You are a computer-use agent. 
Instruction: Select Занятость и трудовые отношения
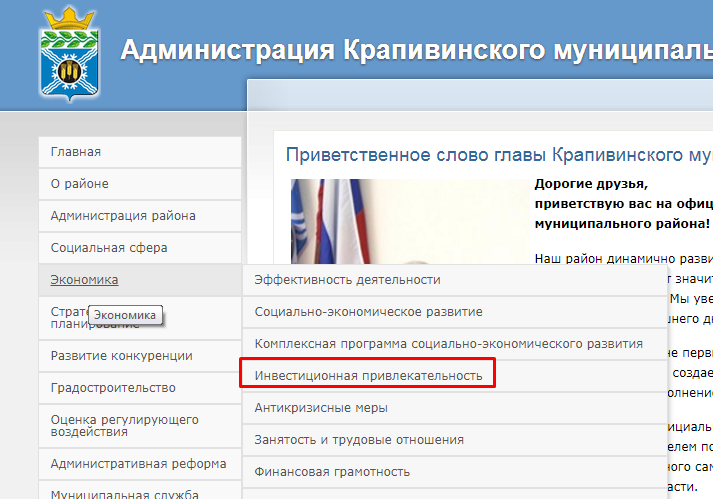pos(455,440)
